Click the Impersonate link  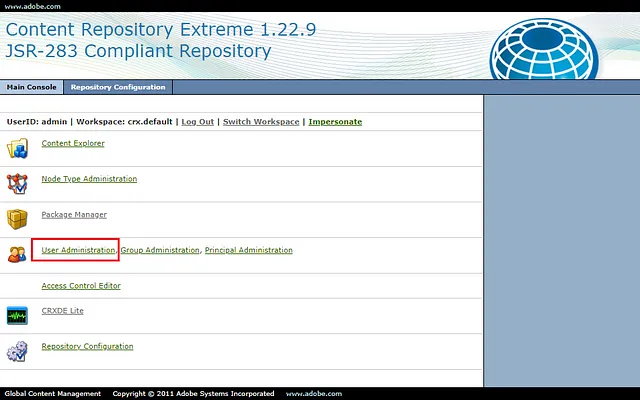click(x=335, y=122)
